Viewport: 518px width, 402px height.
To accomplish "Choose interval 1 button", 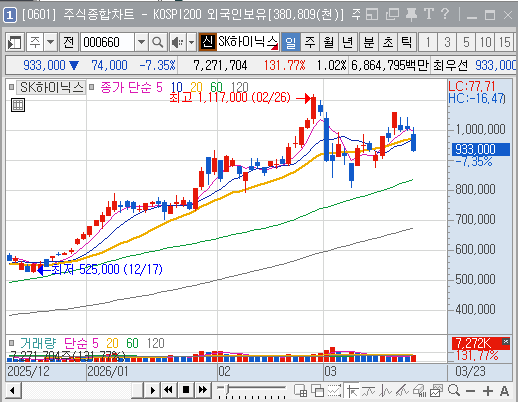I will [428, 42].
